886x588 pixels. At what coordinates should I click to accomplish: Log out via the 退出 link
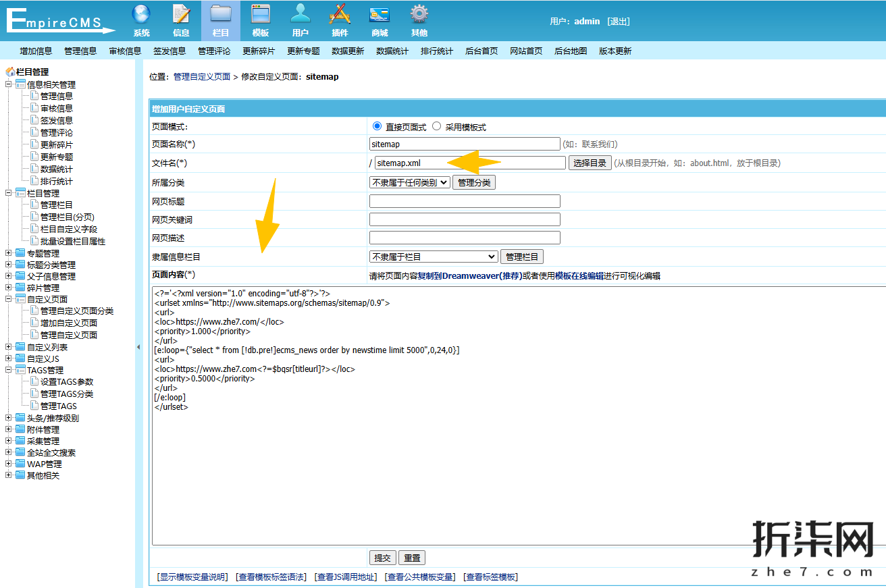tap(619, 21)
